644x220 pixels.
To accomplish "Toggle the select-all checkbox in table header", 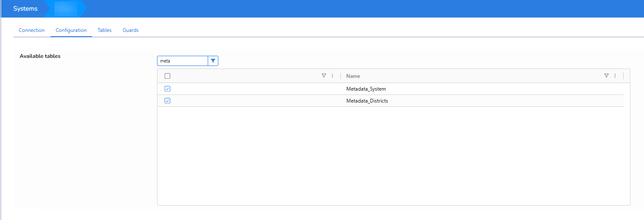I will click(x=167, y=76).
